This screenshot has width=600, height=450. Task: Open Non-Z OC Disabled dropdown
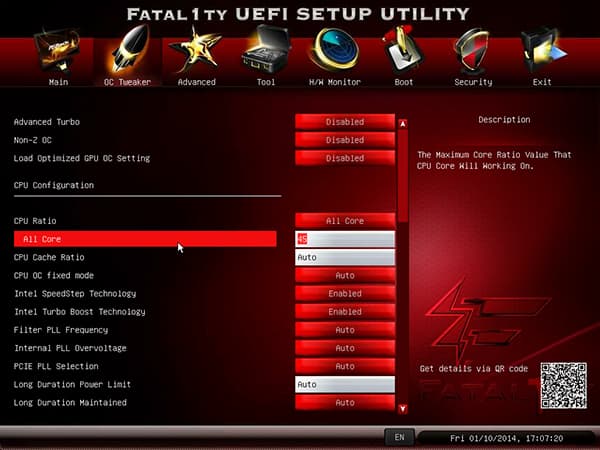point(345,140)
